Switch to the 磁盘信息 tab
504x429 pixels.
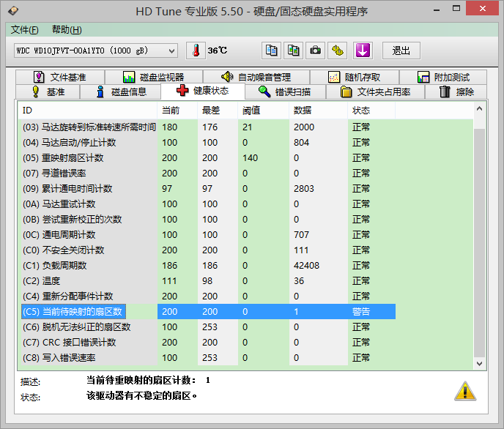(x=121, y=92)
